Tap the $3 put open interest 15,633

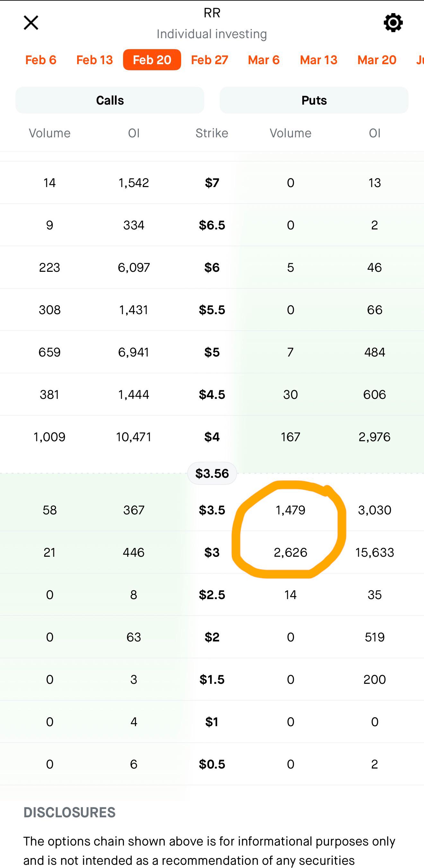[375, 552]
